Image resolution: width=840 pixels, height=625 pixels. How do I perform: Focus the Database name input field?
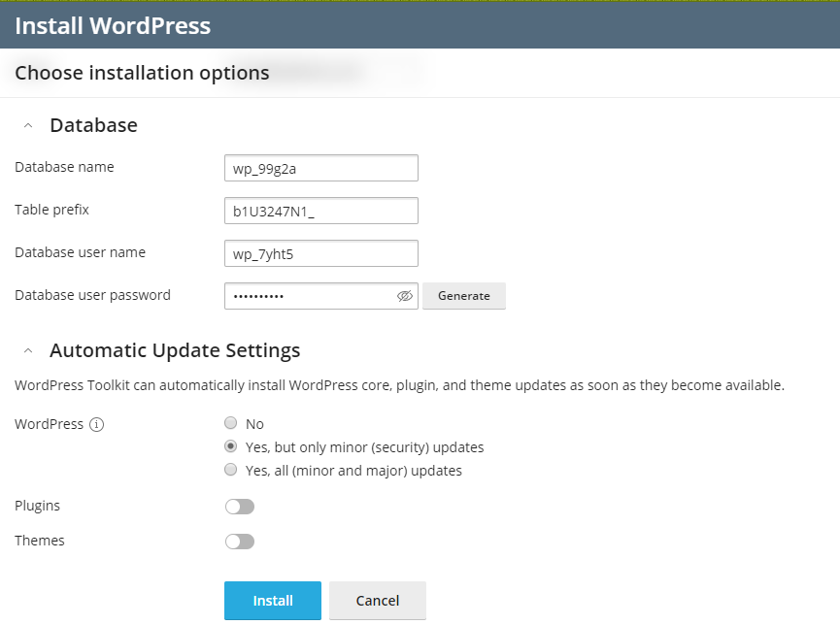(320, 168)
